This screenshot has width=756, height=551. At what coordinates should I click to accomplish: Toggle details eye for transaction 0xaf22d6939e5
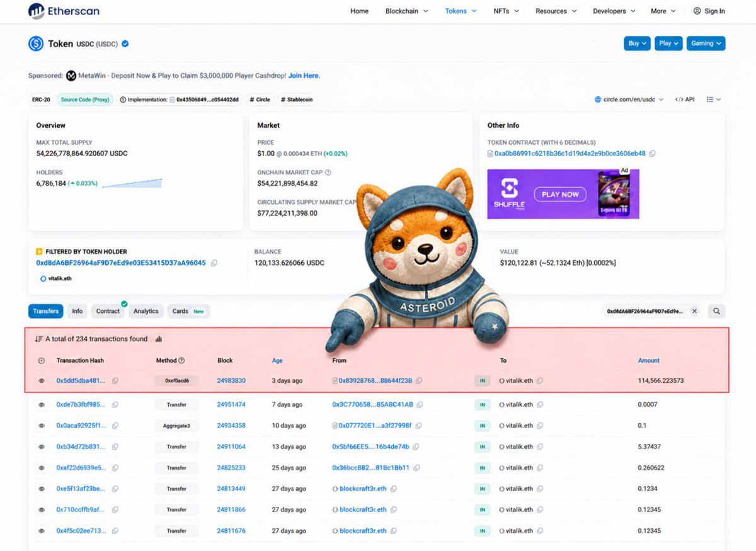tap(42, 468)
